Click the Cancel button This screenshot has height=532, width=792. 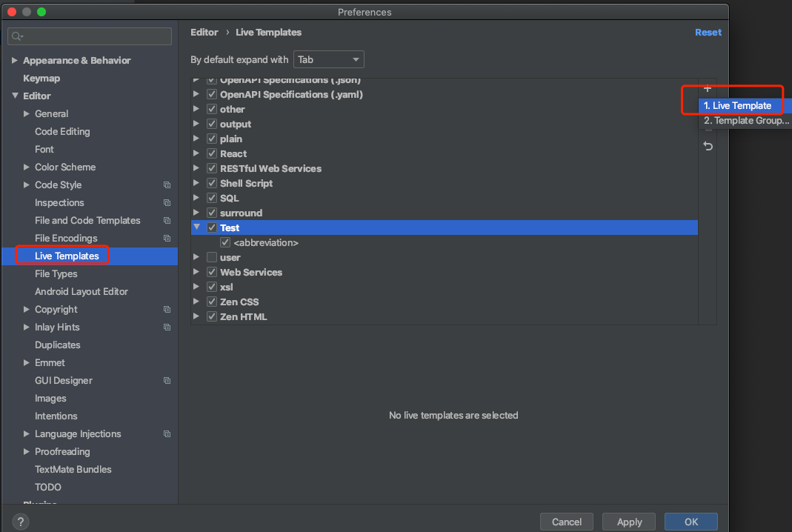pos(566,522)
